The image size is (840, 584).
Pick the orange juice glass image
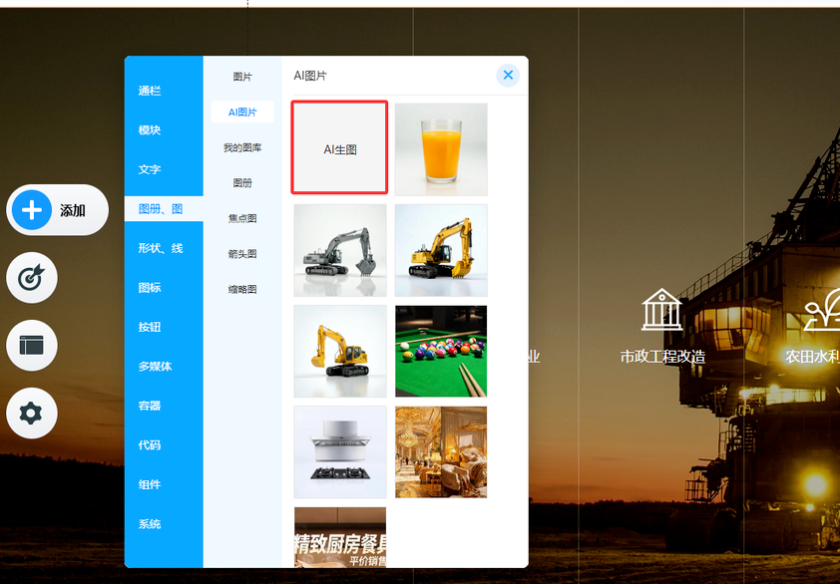[441, 149]
